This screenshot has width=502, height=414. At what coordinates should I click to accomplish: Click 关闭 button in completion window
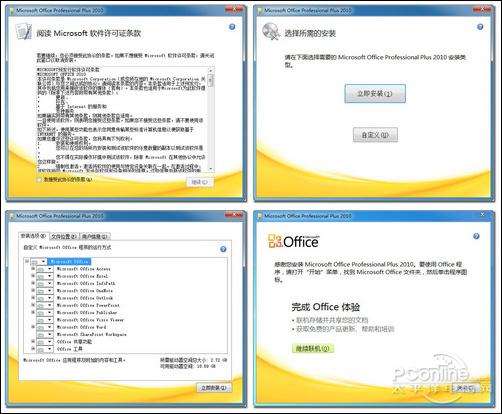(x=465, y=388)
